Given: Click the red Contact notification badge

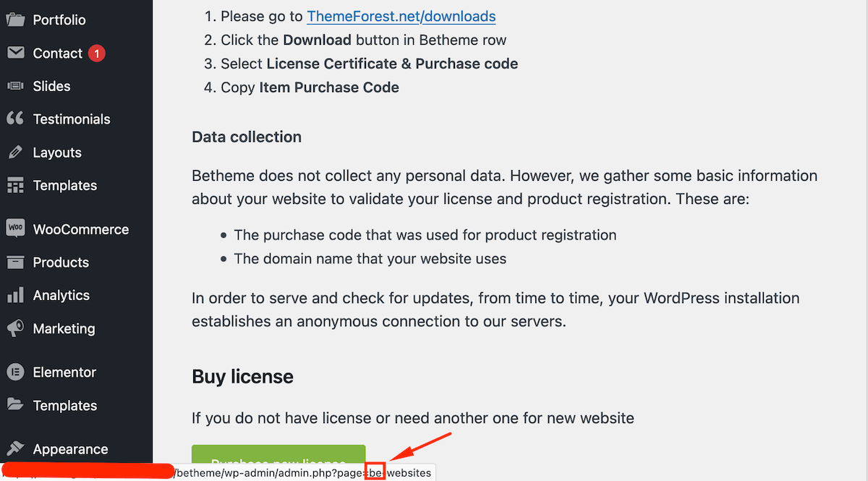Looking at the screenshot, I should (x=97, y=53).
